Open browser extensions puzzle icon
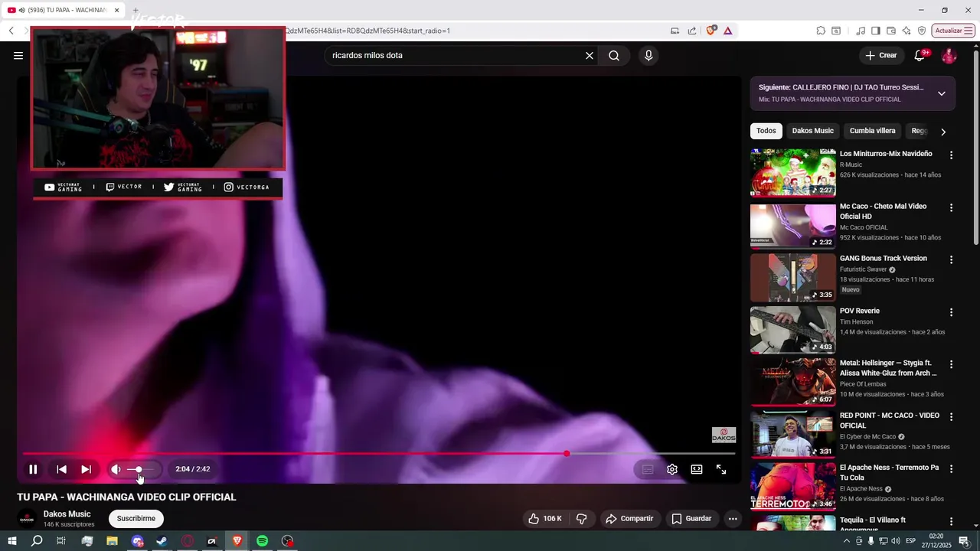Image resolution: width=980 pixels, height=551 pixels. [821, 31]
